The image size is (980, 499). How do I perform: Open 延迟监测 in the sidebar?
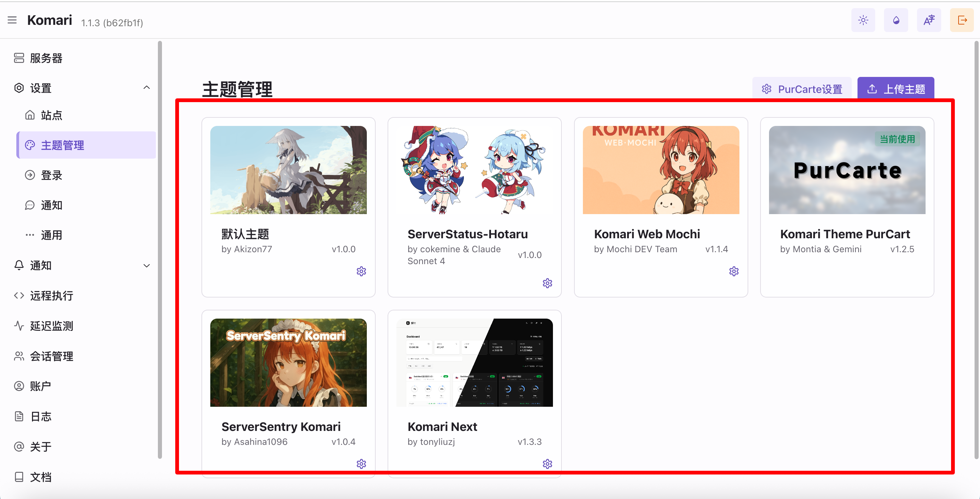click(x=51, y=326)
